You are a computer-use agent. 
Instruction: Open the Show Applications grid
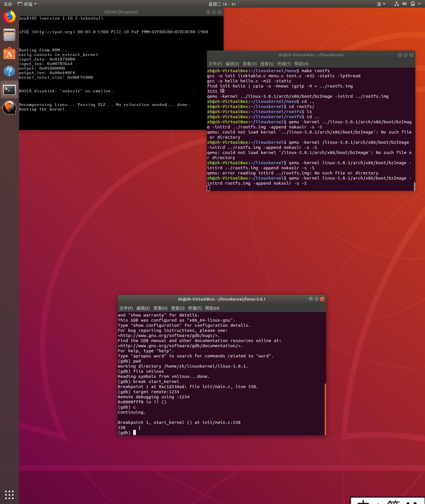[x=9, y=495]
